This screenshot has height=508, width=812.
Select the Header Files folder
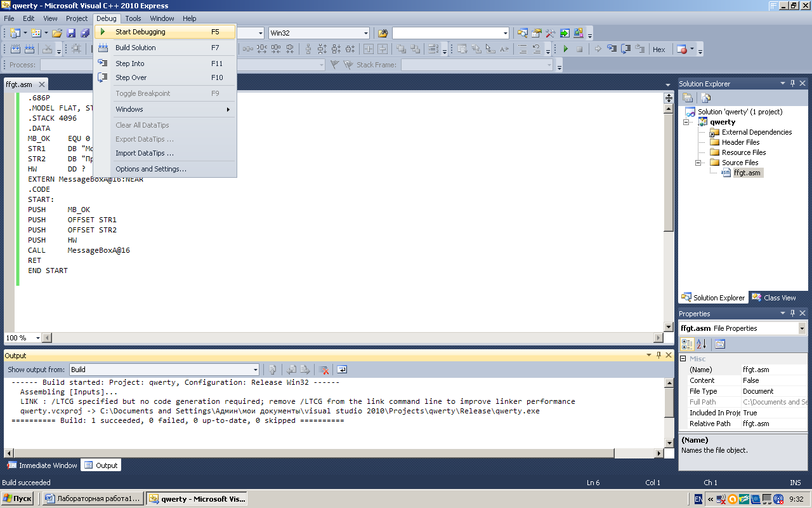click(x=740, y=142)
